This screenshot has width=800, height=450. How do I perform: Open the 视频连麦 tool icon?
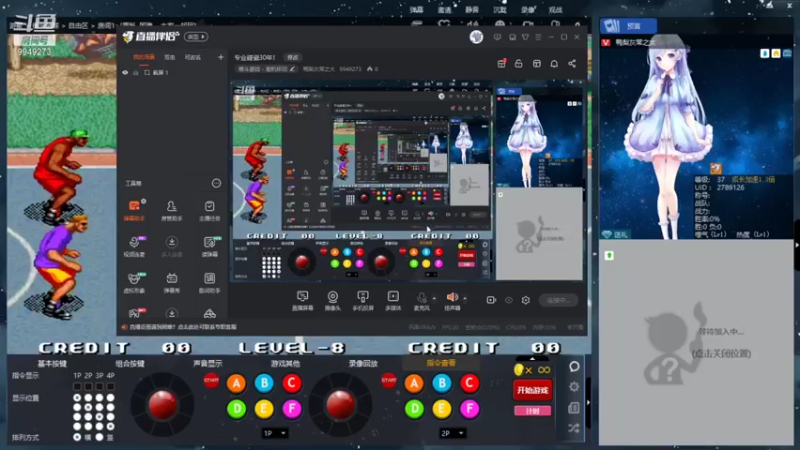[x=134, y=246]
